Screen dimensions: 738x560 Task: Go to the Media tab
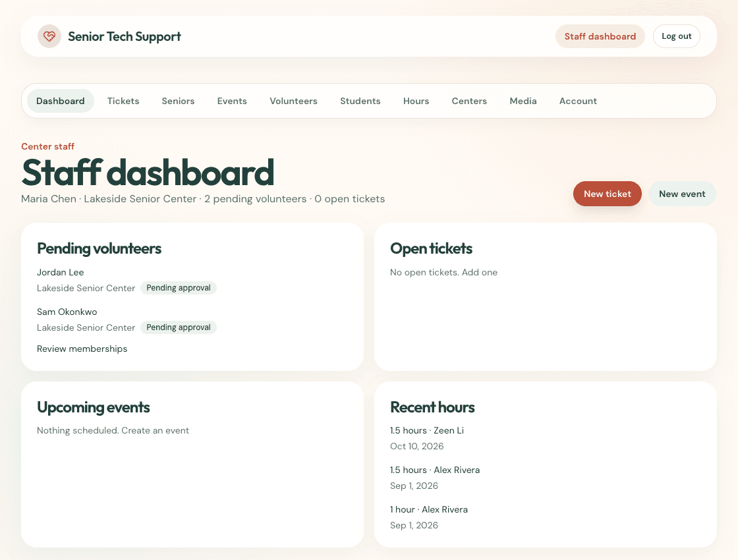tap(523, 101)
